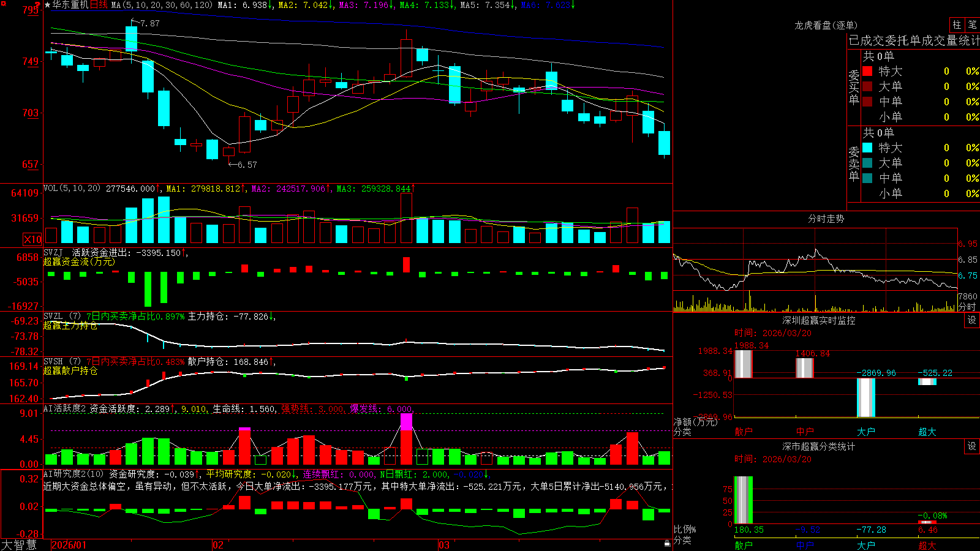Click the 超赢散户持仓 legend label
The height and width of the screenshot is (551, 980).
70,371
